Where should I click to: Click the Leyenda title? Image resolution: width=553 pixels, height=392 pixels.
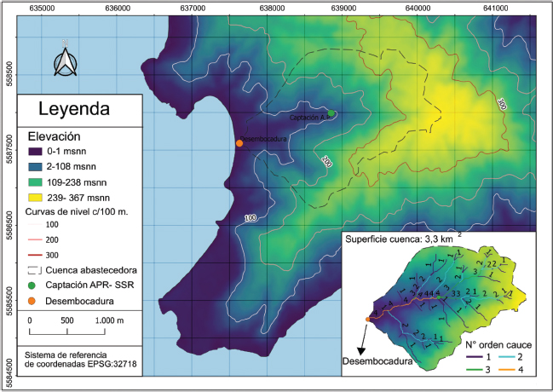74,109
